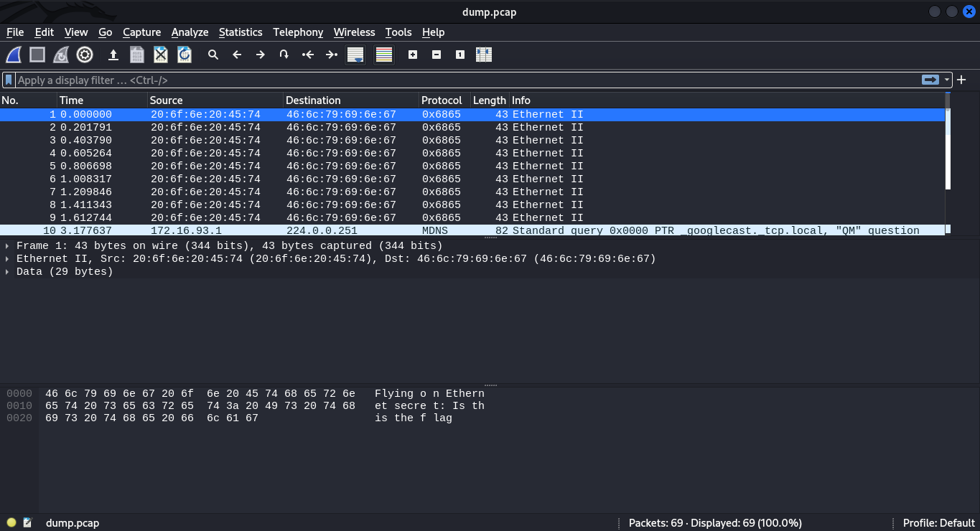Open the recent display filters dropdown
Screen dimensions: 980x531
947,80
